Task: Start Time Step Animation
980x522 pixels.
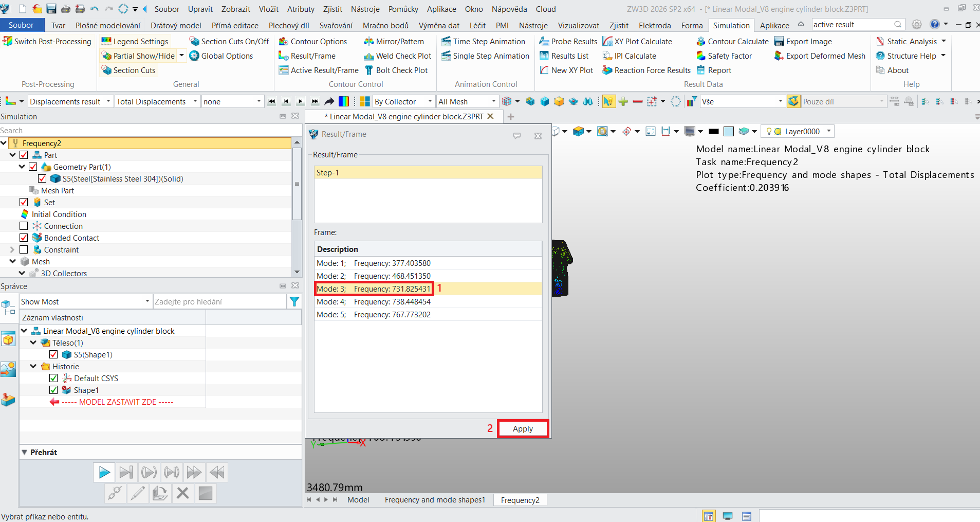Action: (483, 42)
